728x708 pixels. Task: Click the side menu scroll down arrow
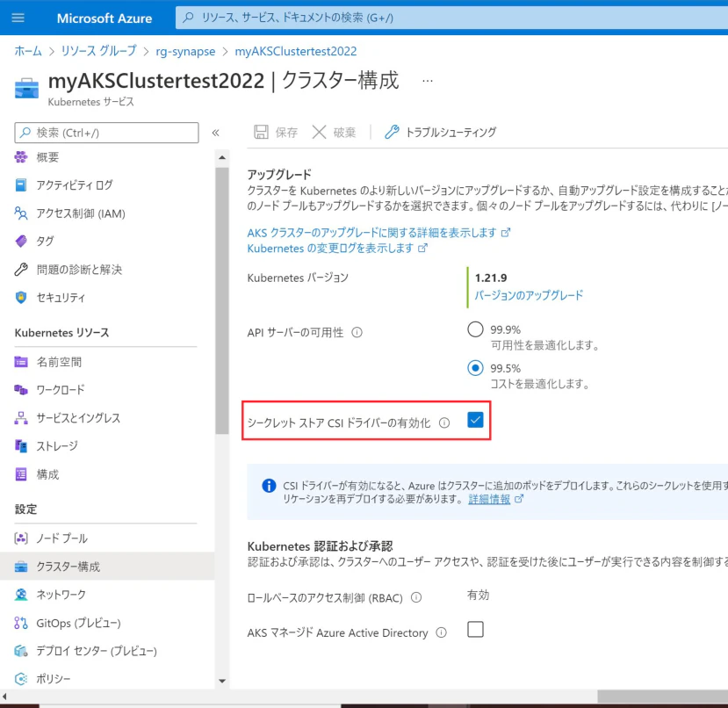(x=222, y=681)
